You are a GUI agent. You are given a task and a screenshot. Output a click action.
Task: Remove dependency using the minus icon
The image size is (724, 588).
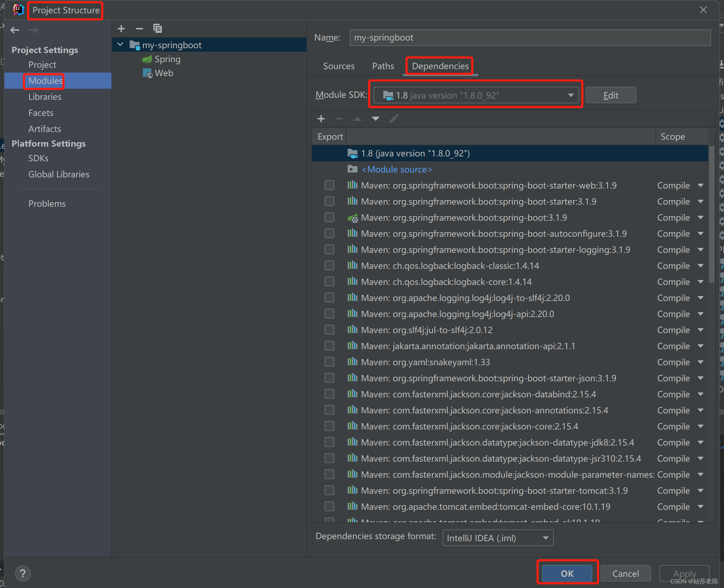coord(339,119)
